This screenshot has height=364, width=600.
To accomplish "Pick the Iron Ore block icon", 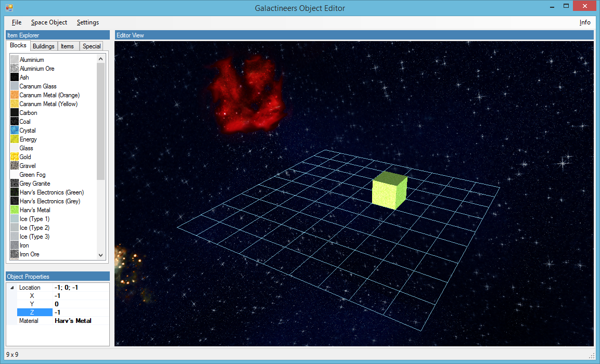I will [x=15, y=254].
